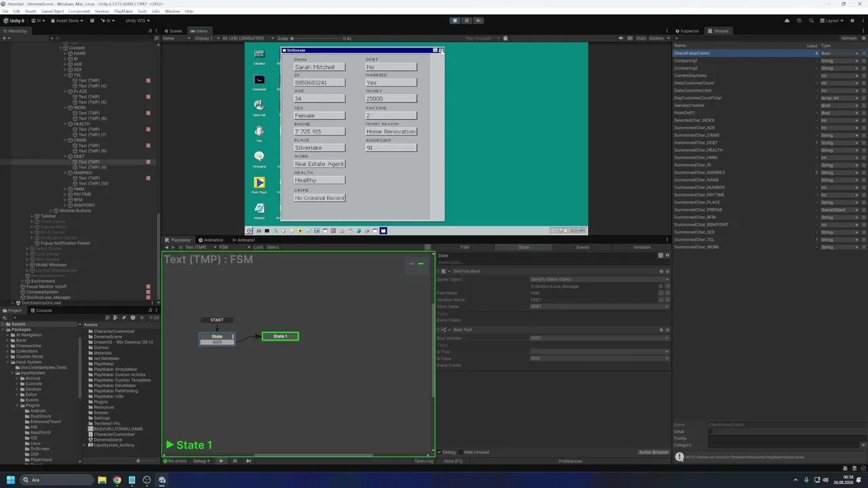Screen dimensions: 868x488
Task: Click the Refresh button in Globals panel
Action: pyautogui.click(x=849, y=39)
